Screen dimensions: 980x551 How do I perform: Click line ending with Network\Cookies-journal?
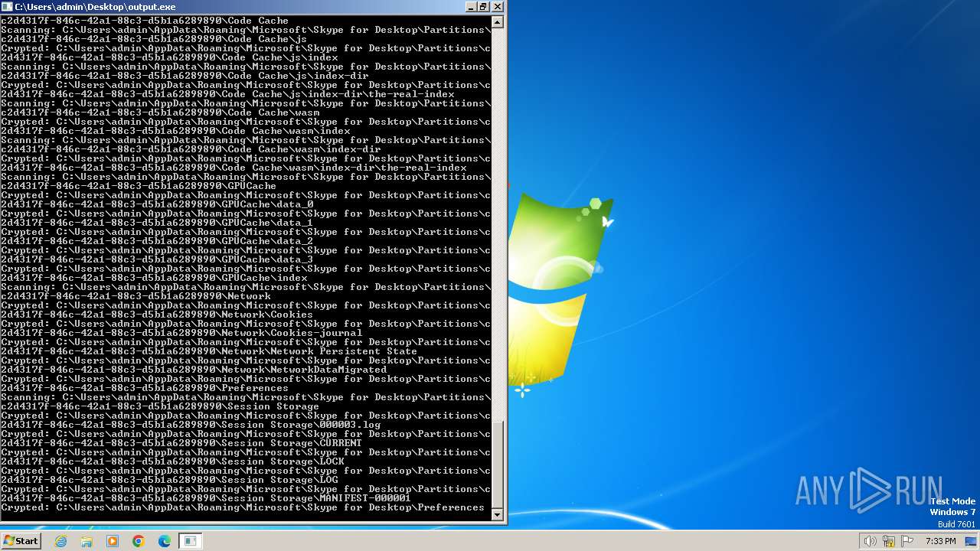[181, 333]
